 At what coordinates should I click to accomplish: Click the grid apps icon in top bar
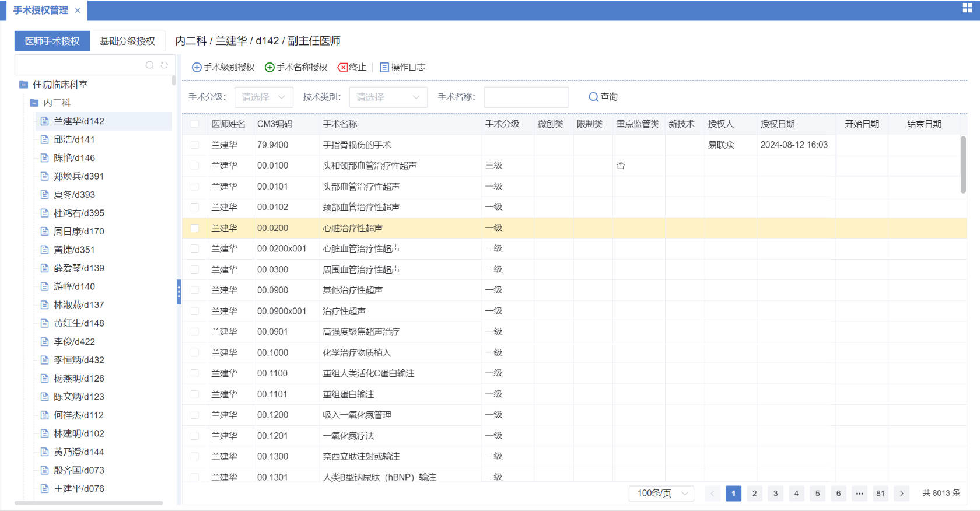pos(967,8)
